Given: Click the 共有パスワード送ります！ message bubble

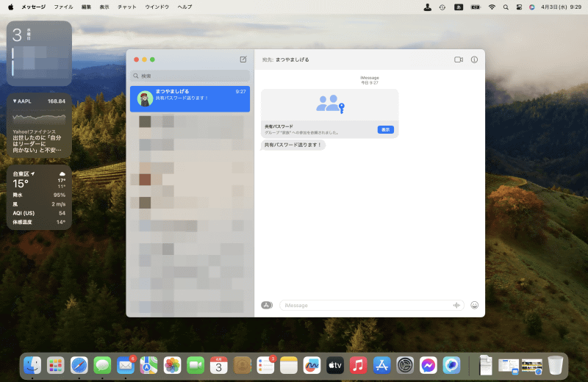Looking at the screenshot, I should (293, 145).
